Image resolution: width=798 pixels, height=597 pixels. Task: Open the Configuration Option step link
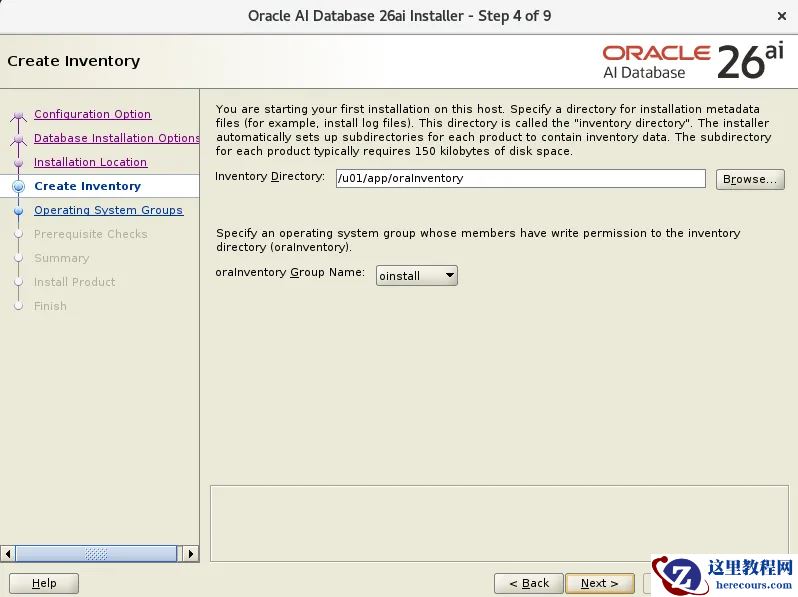point(93,114)
